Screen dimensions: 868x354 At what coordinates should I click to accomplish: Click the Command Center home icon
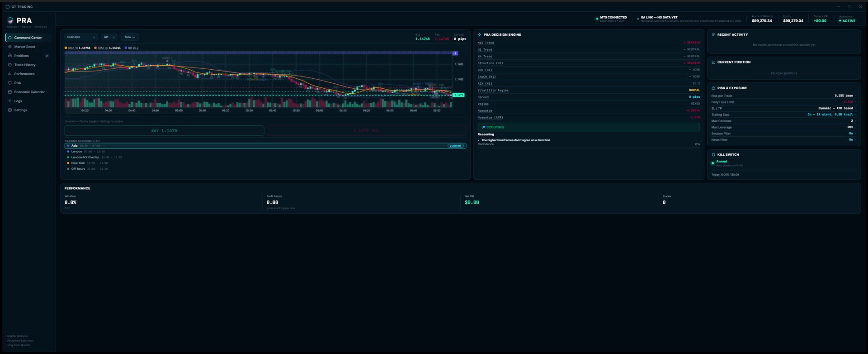coord(9,38)
